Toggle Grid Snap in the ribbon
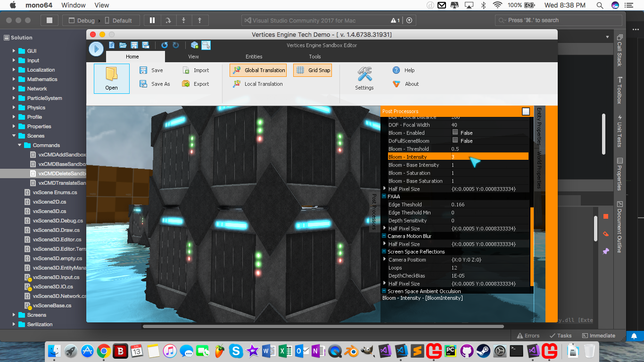The height and width of the screenshot is (362, 644). (x=313, y=70)
